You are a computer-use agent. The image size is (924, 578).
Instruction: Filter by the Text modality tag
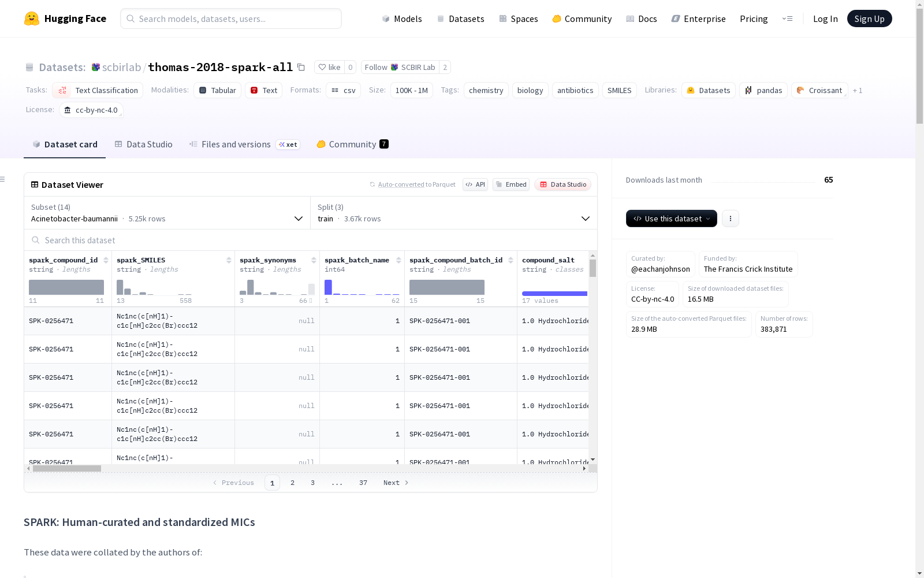264,90
